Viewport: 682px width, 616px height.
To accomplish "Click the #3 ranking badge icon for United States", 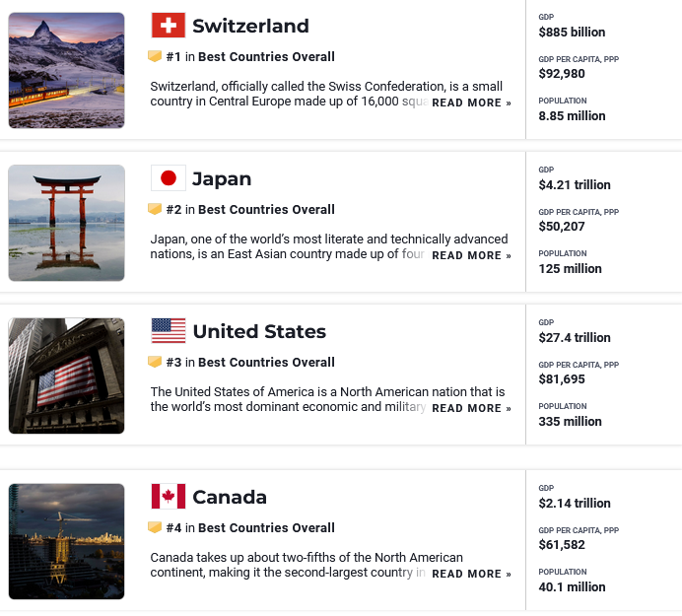I will [155, 363].
